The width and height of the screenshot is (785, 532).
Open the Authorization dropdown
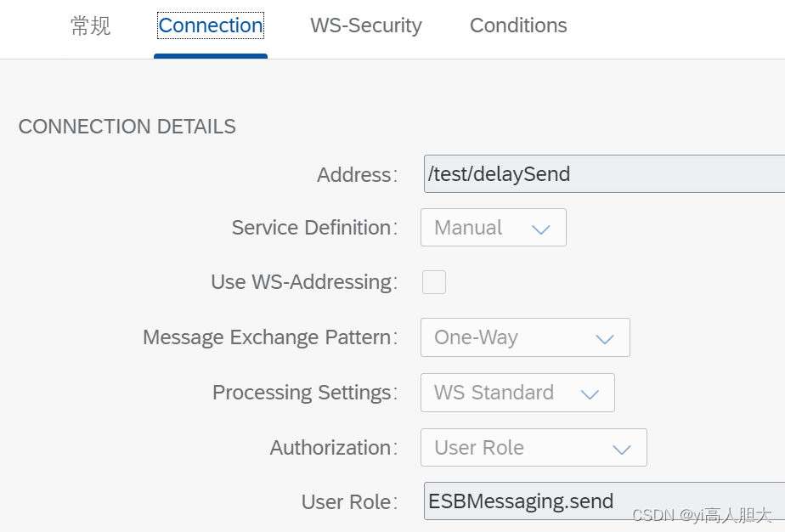(x=534, y=447)
